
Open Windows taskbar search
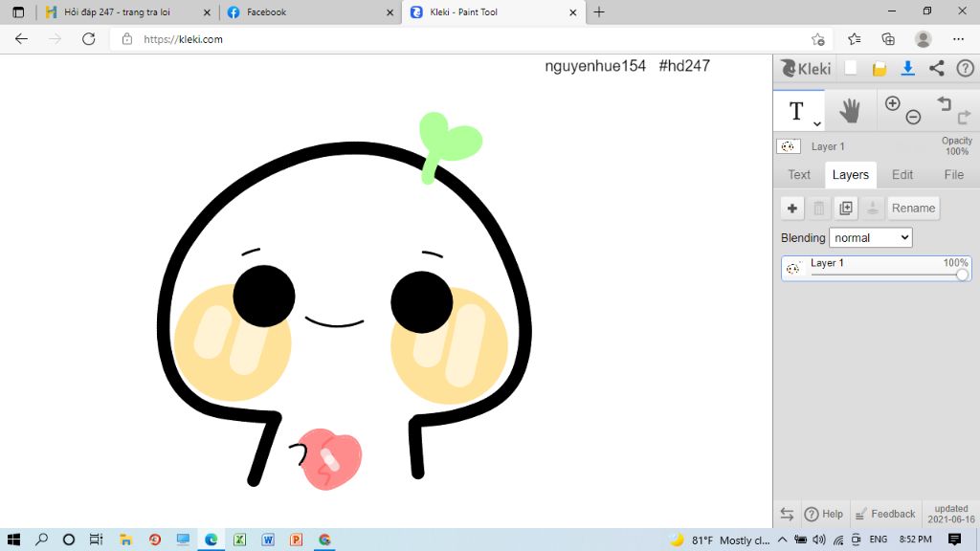point(41,540)
